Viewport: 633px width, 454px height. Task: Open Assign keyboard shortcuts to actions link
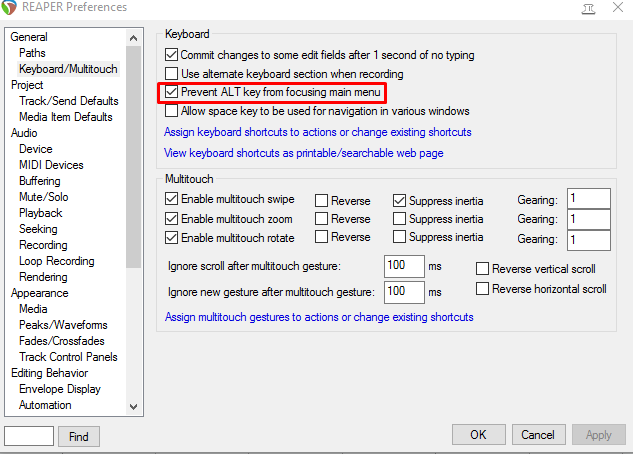(x=318, y=132)
